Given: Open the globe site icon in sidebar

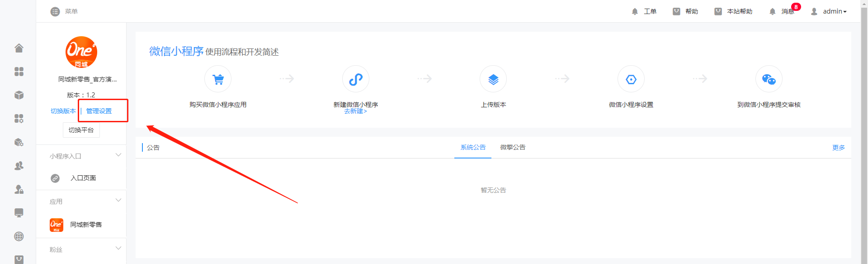Looking at the screenshot, I should click(x=19, y=236).
